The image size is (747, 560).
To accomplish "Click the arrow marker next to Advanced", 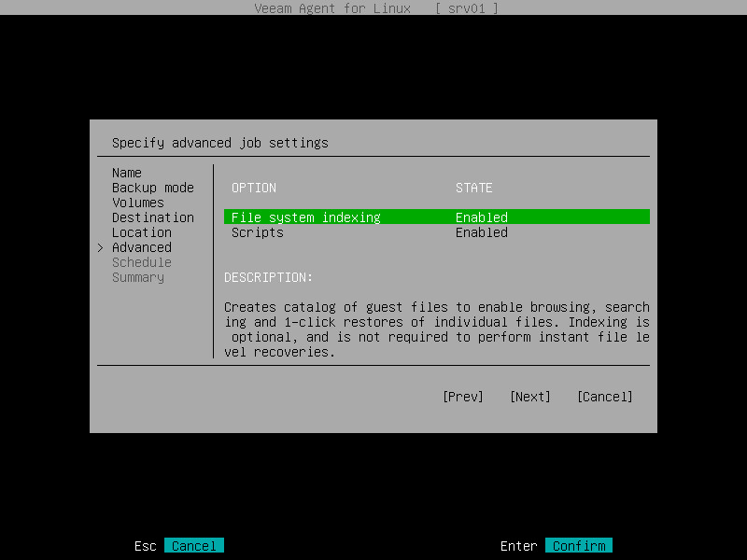I will point(100,247).
